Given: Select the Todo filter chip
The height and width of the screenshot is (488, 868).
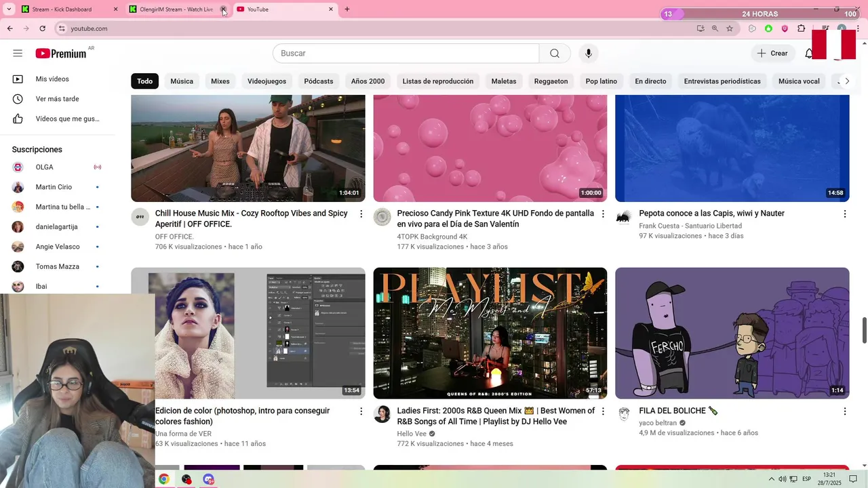Looking at the screenshot, I should pyautogui.click(x=145, y=81).
